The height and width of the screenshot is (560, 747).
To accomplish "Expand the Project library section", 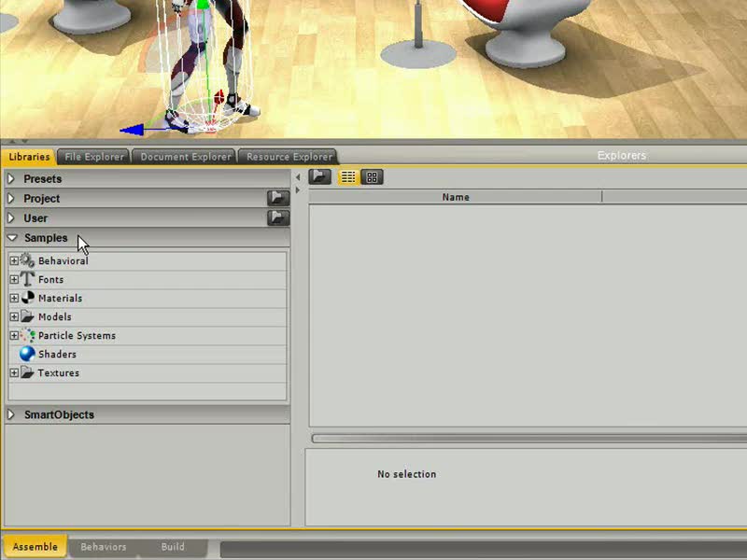I will pos(10,198).
